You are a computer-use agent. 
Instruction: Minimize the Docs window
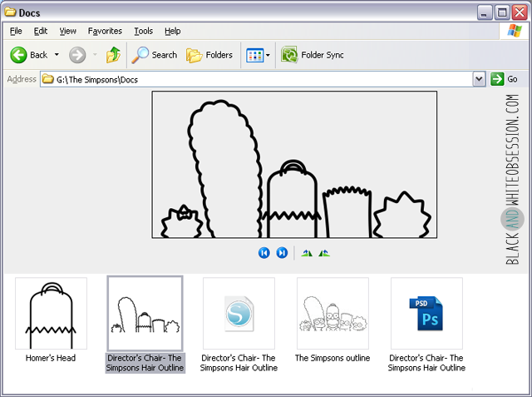[485, 12]
